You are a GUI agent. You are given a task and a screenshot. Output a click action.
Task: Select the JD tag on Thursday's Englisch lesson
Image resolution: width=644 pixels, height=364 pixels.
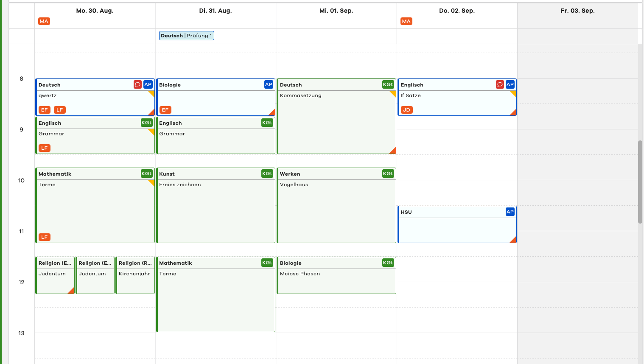(x=406, y=110)
